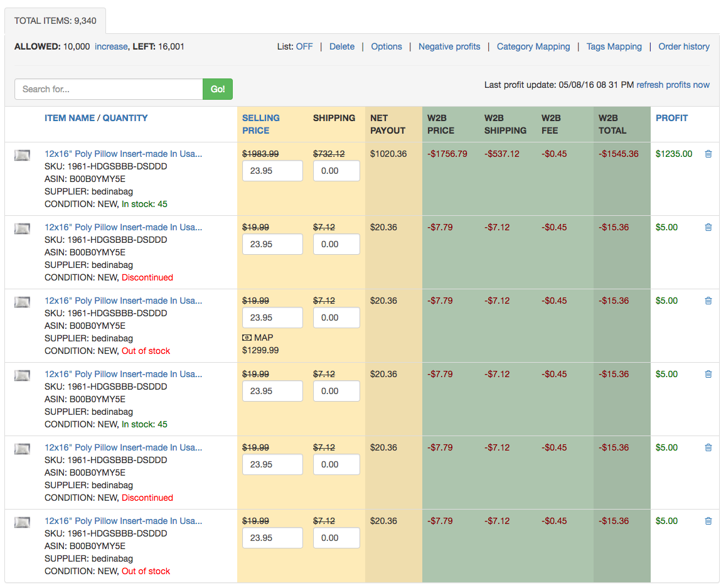Image resolution: width=726 pixels, height=588 pixels.
Task: Click the -$1545.36 W2B total value
Action: [618, 154]
